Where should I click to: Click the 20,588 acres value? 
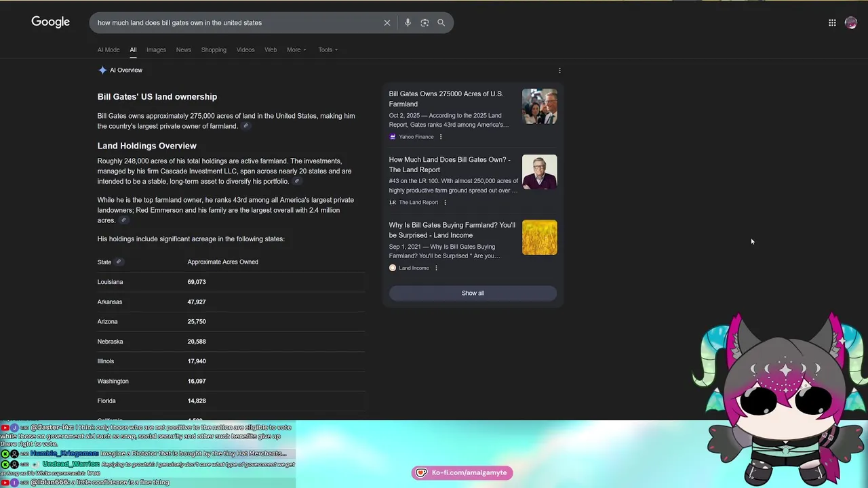click(x=197, y=342)
